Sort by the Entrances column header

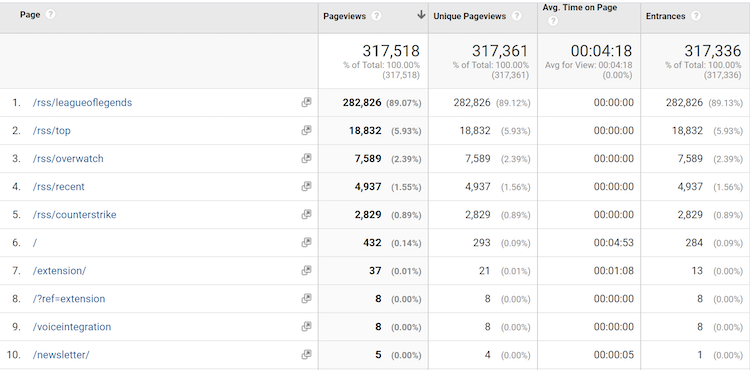tap(665, 16)
